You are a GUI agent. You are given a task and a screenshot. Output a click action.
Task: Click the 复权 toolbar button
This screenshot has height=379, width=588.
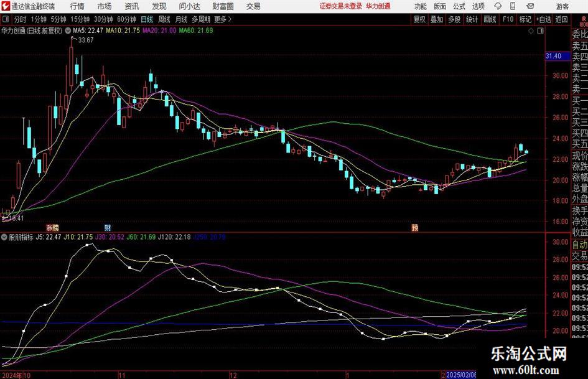pyautogui.click(x=419, y=19)
